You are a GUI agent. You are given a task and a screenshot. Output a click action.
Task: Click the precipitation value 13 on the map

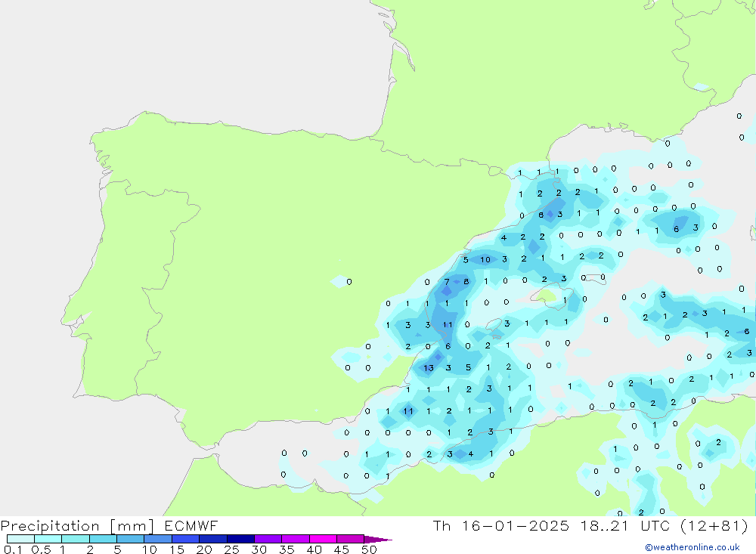point(429,368)
